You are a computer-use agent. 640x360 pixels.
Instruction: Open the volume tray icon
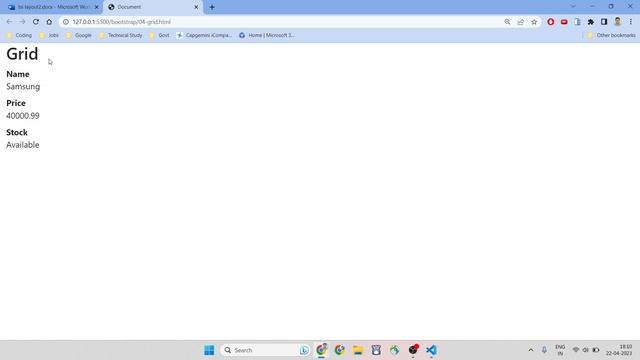586,350
